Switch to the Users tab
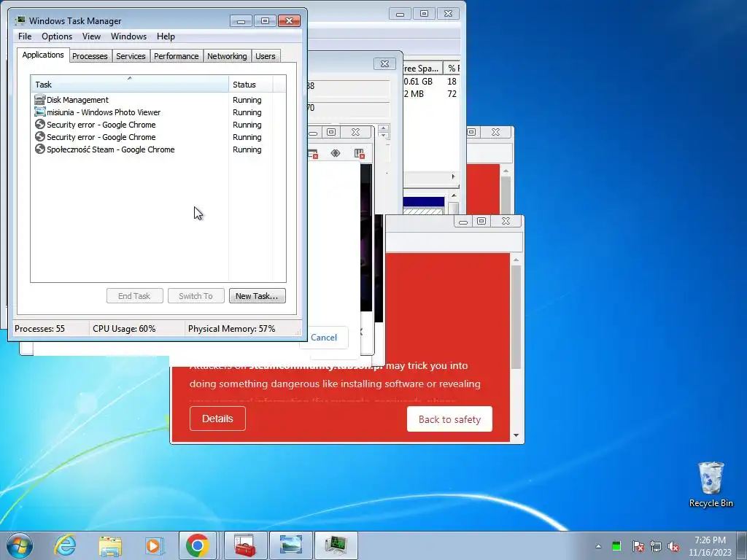 [266, 56]
